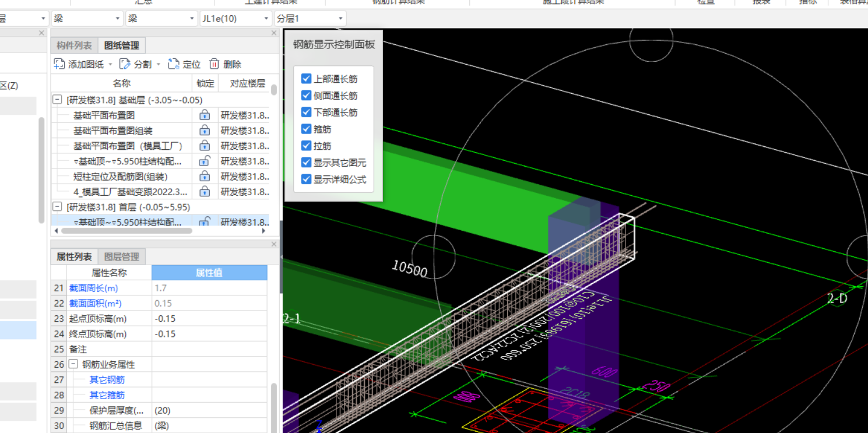
Task: Open the first 梁 category dropdown
Action: pyautogui.click(x=87, y=19)
